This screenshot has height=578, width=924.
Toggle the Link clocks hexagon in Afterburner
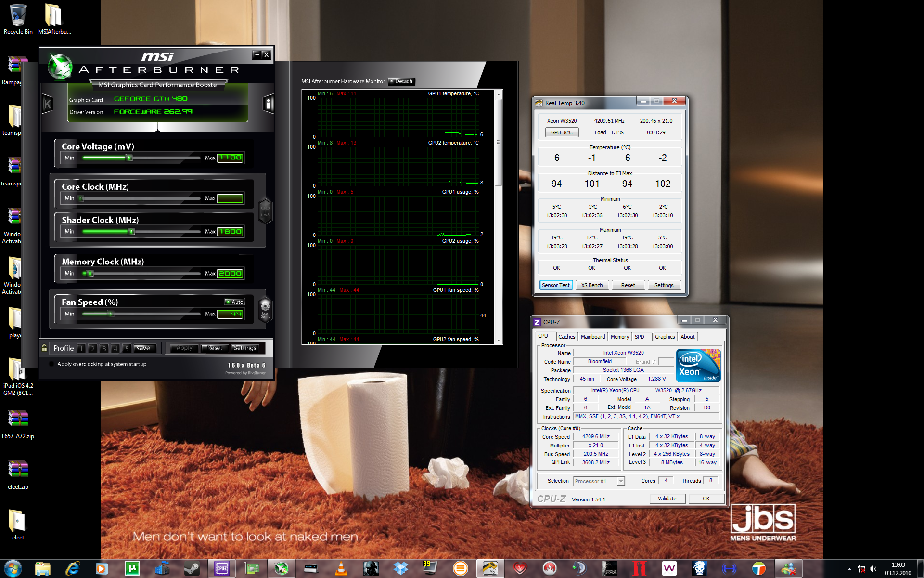coord(265,211)
